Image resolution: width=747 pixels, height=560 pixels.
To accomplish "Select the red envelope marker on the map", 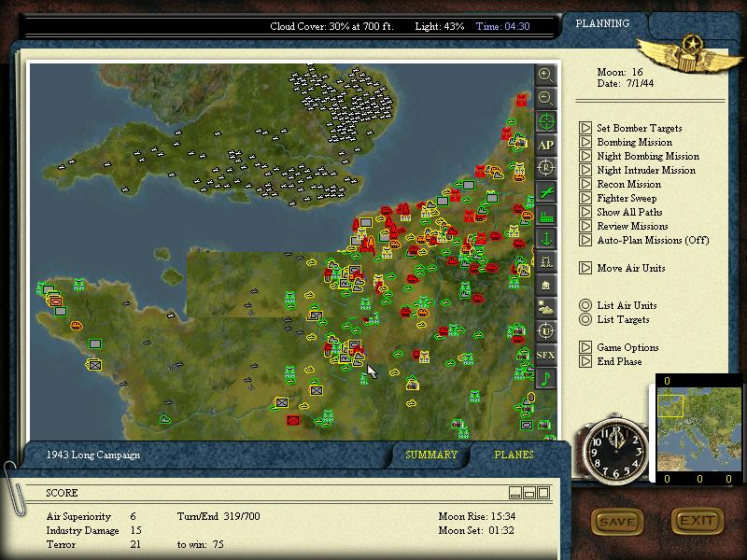I will pos(293,421).
